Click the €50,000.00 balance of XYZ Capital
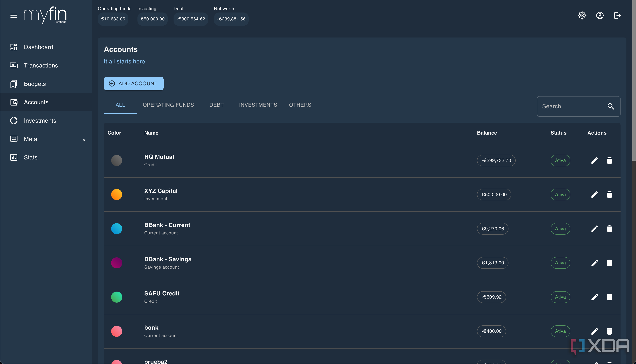The image size is (636, 364). (494, 195)
